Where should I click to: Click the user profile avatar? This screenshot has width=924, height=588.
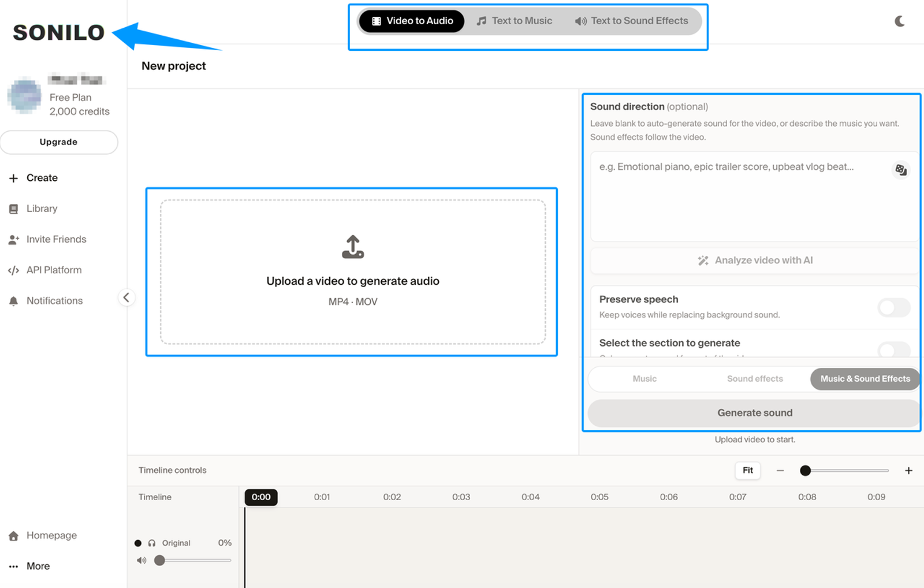point(25,95)
